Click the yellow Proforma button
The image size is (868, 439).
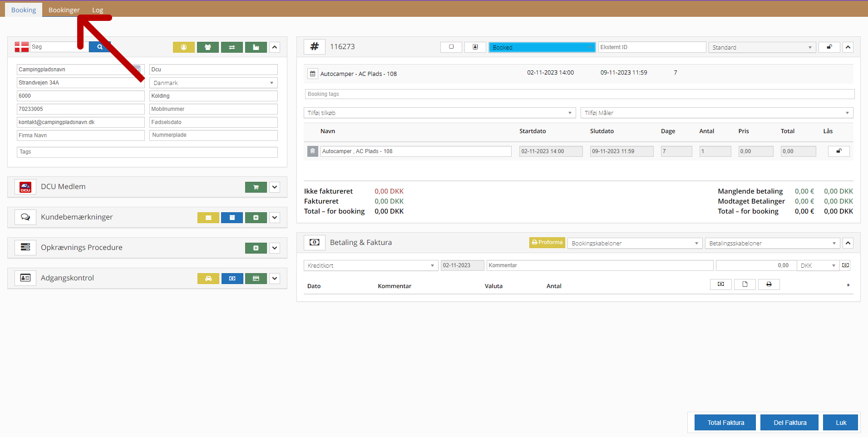tap(547, 243)
